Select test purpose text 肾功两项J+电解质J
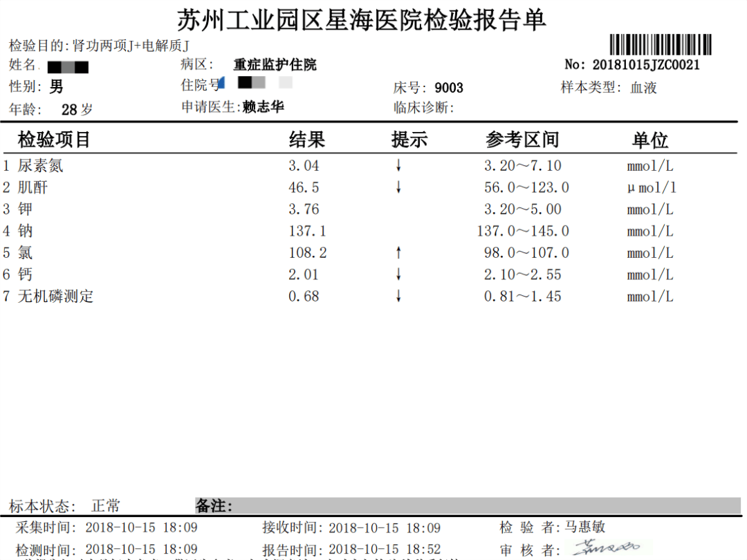The image size is (747, 560). [131, 46]
